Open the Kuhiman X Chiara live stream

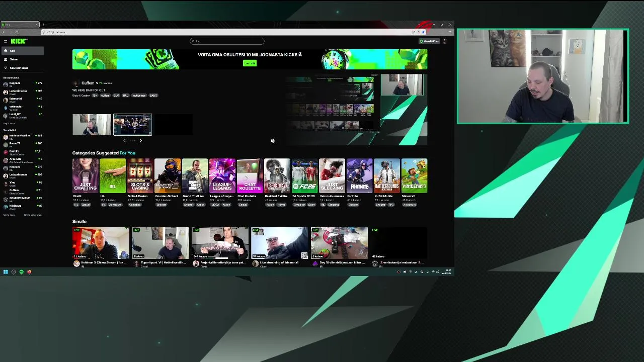tap(101, 243)
